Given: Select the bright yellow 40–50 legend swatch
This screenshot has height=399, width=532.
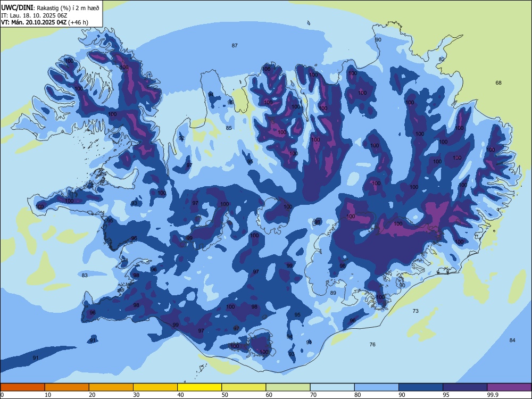Looking at the screenshot, I should click(199, 387).
